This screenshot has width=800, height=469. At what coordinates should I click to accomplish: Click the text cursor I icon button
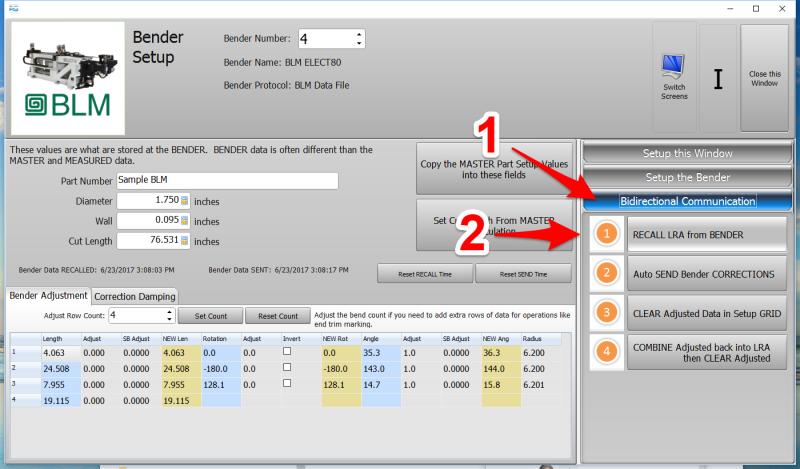pos(718,79)
